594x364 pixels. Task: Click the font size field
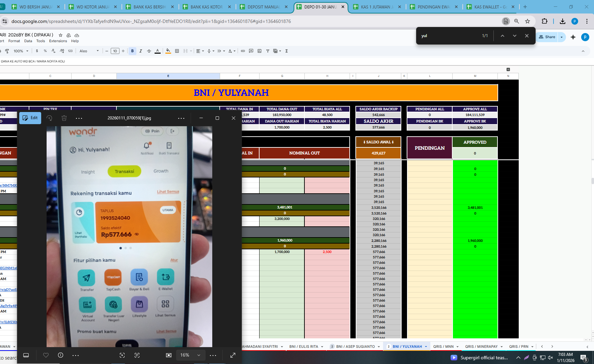[115, 51]
